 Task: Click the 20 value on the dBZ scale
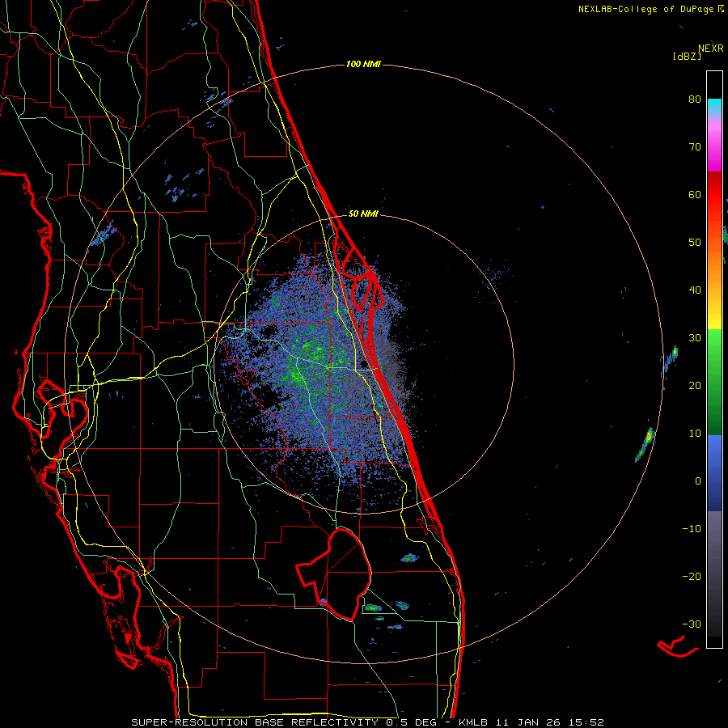[695, 386]
